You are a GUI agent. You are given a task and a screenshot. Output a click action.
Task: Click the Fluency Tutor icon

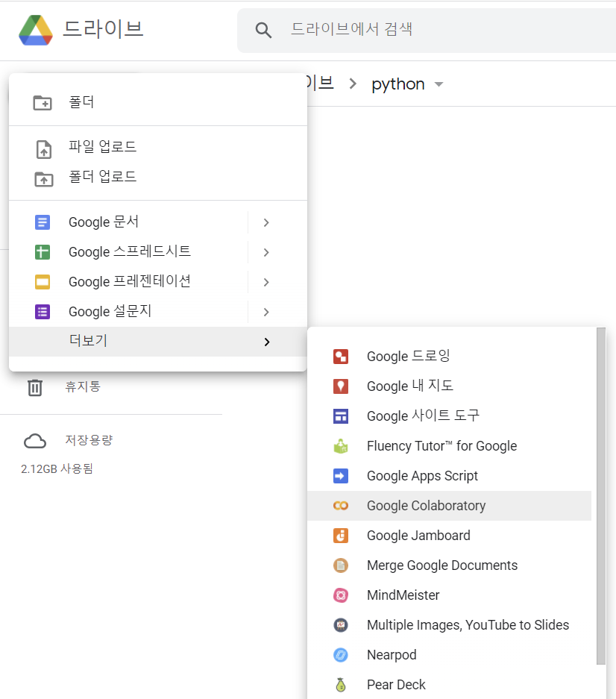point(341,446)
